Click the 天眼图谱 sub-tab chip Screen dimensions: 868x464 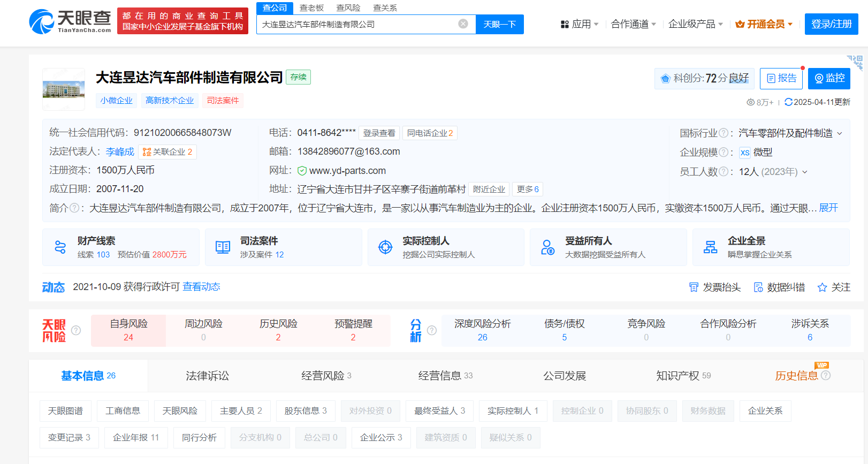[x=65, y=411]
